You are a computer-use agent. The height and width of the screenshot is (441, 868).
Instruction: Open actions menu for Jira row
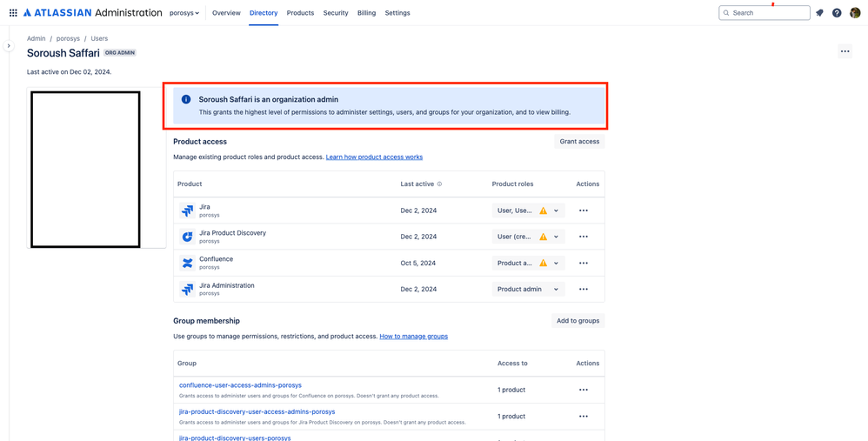click(583, 210)
